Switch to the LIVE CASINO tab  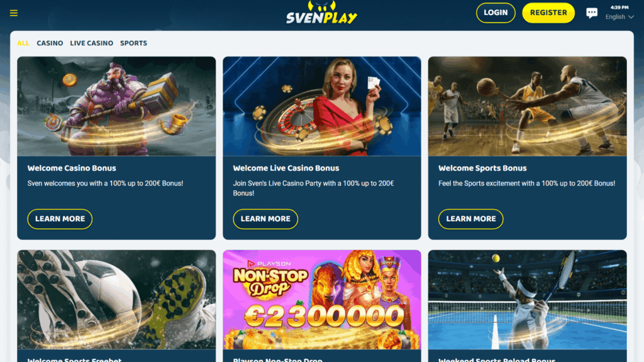coord(92,43)
